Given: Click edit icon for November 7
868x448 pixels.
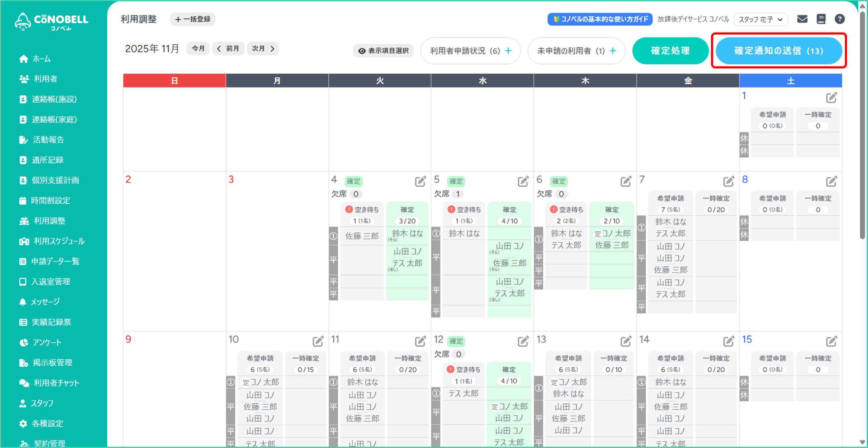Looking at the screenshot, I should 728,181.
